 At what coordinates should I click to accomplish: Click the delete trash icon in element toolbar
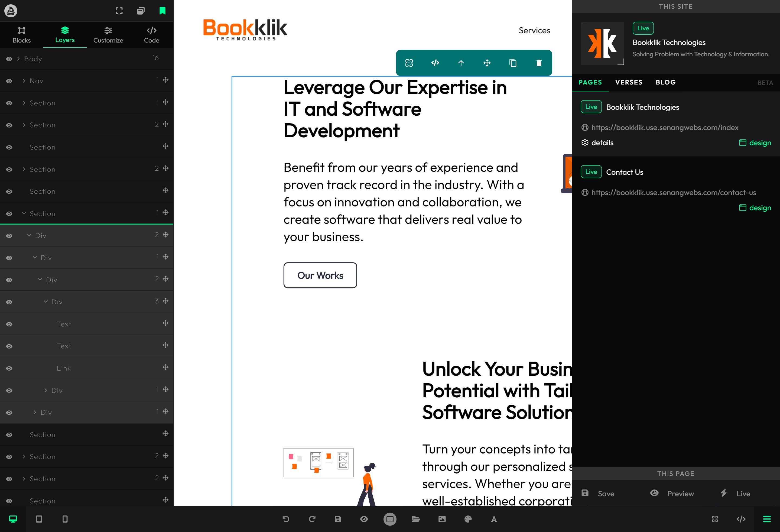tap(539, 63)
